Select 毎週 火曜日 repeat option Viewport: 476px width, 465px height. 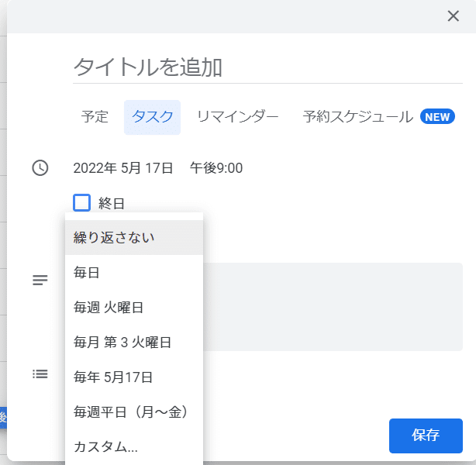click(x=134, y=307)
